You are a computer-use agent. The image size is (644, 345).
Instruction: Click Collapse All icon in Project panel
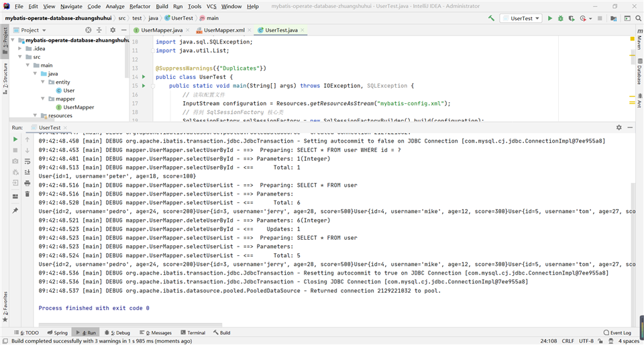click(99, 30)
